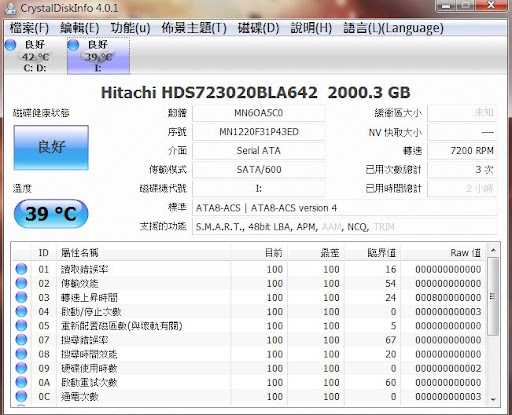Select the 傳輸效能 attribute row

click(x=249, y=283)
